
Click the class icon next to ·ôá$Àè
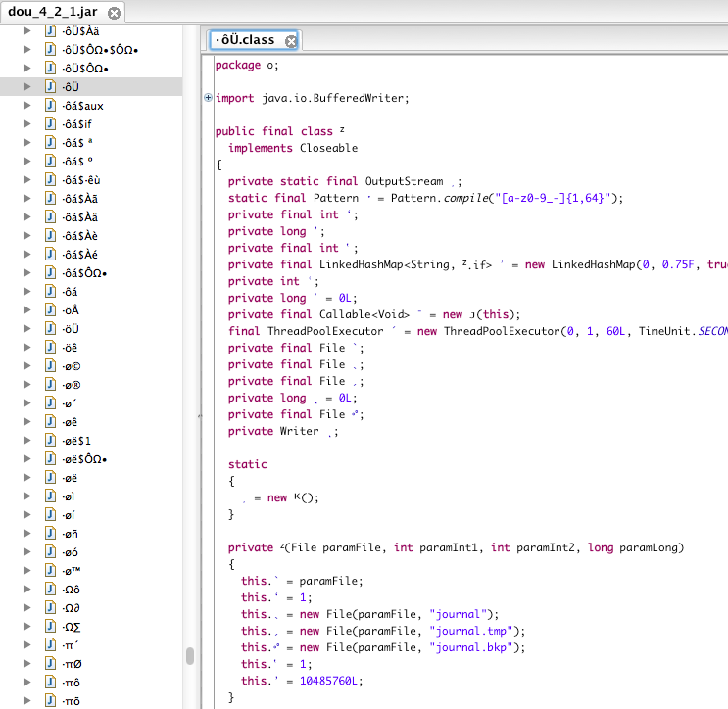point(50,236)
